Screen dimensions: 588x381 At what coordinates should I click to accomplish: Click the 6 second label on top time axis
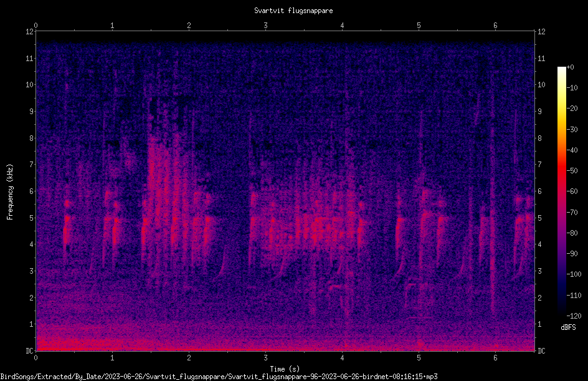495,25
